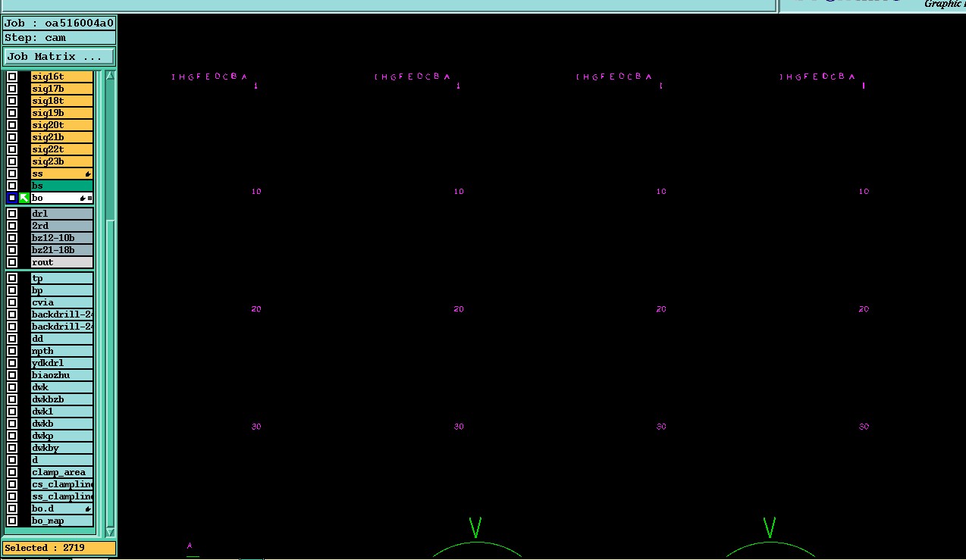This screenshot has height=560, width=966.
Task: Toggle display checkbox for layer sig16t
Action: coord(12,77)
